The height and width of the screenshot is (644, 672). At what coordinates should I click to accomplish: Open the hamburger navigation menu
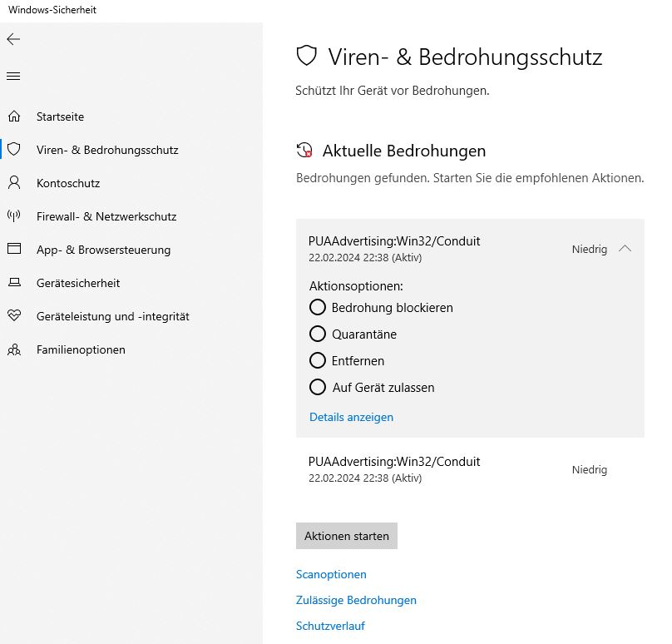(x=13, y=76)
